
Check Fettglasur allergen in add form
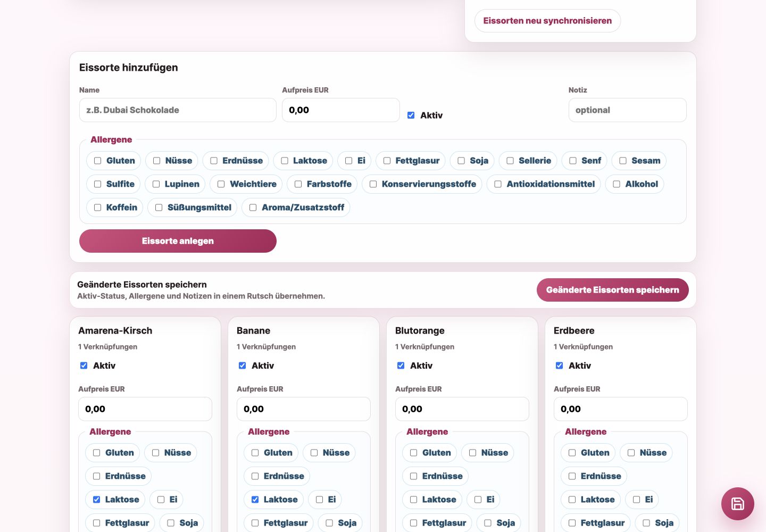(387, 161)
